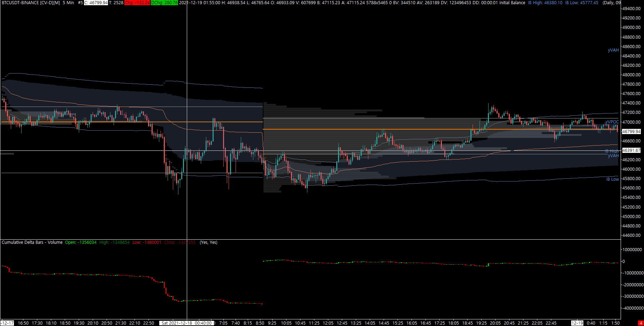Click the yVPOC label on the right

point(612,122)
